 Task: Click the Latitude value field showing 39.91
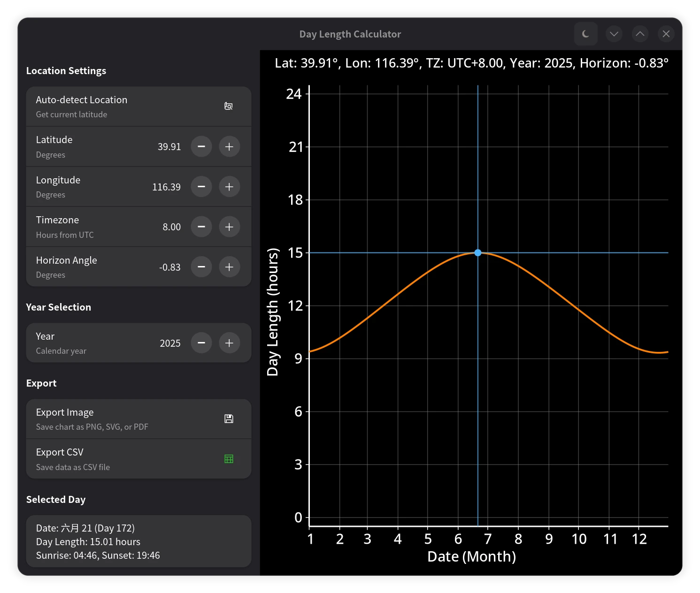(169, 146)
